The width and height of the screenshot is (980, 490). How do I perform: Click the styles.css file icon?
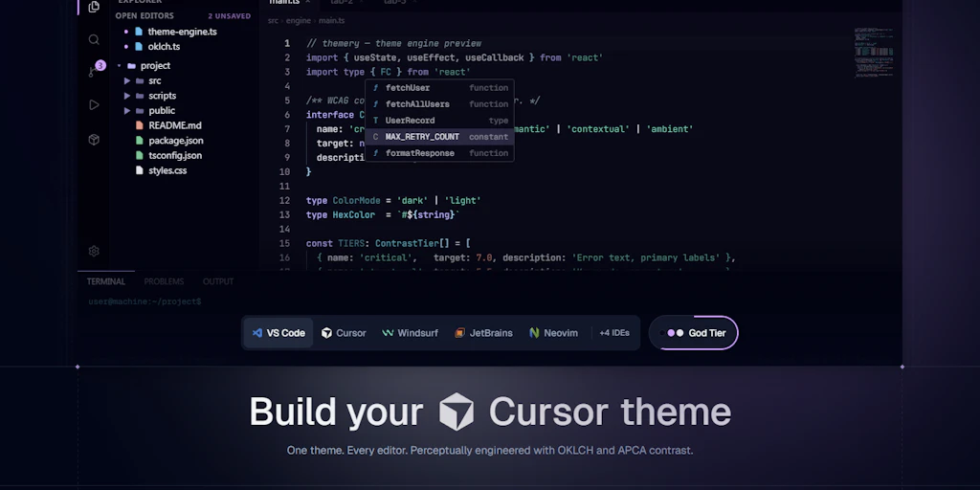coord(140,170)
